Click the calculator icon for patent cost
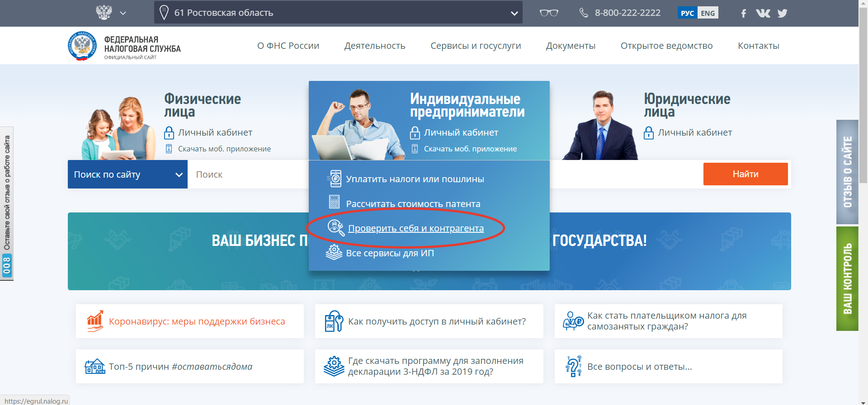This screenshot has height=405, width=868. 335,202
